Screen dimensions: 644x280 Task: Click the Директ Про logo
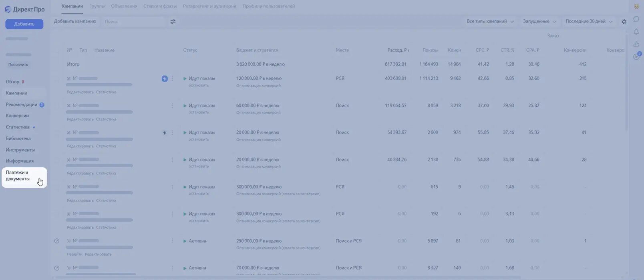(24, 10)
